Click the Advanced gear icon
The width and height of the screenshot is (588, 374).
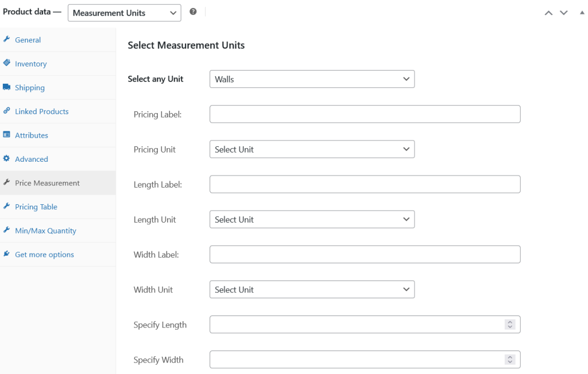click(x=7, y=159)
